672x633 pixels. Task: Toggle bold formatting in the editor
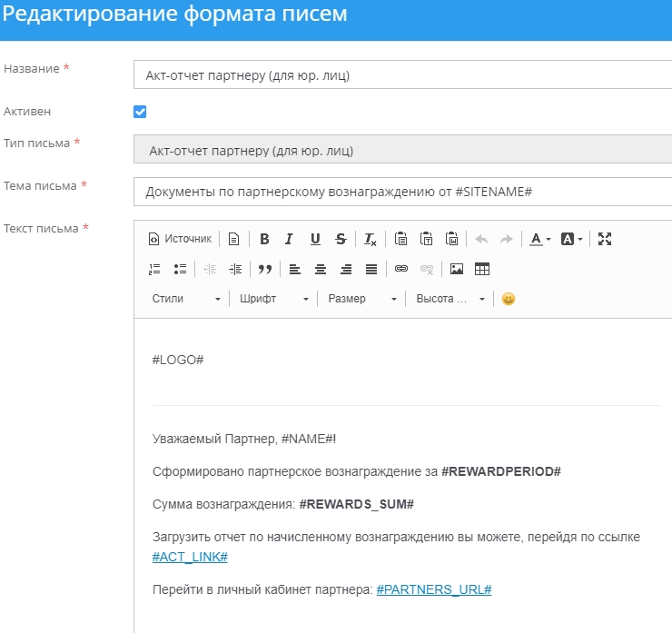264,239
